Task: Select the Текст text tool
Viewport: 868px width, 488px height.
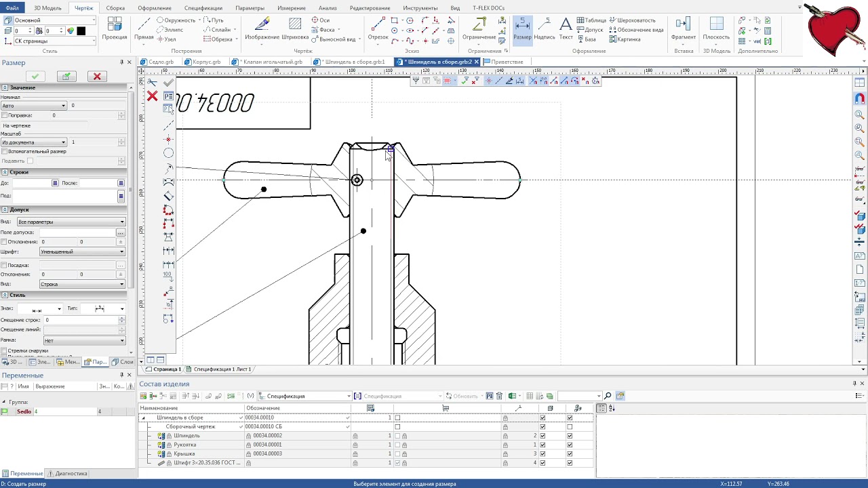Action: pos(566,29)
